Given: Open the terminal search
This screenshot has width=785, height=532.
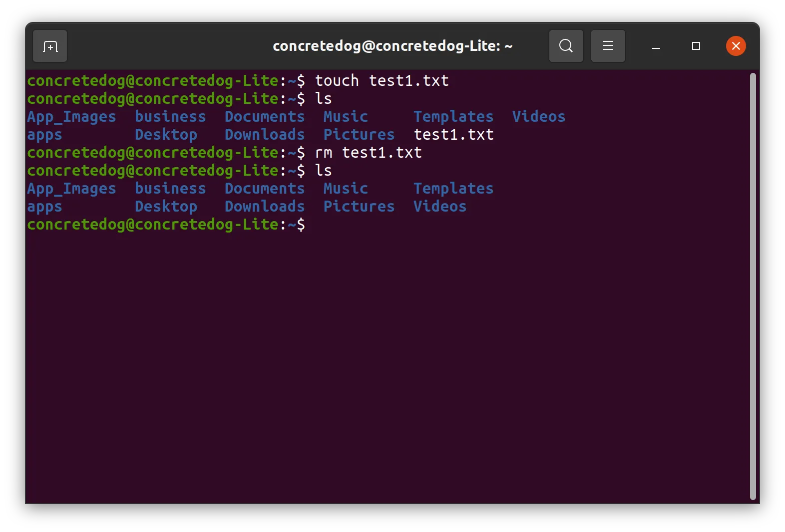Looking at the screenshot, I should coord(566,46).
